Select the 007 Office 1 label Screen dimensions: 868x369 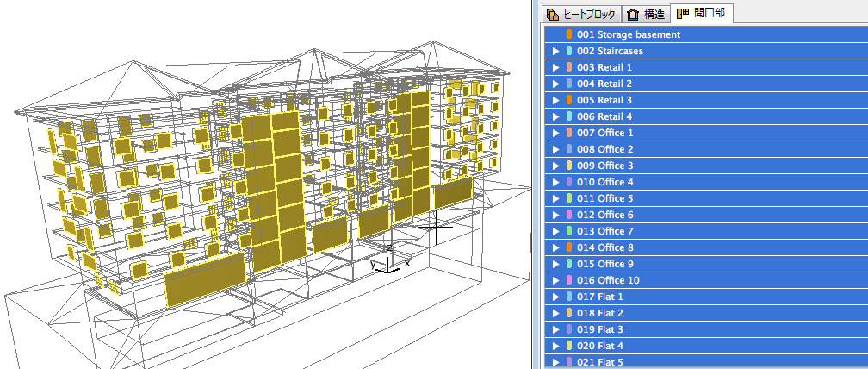point(605,133)
